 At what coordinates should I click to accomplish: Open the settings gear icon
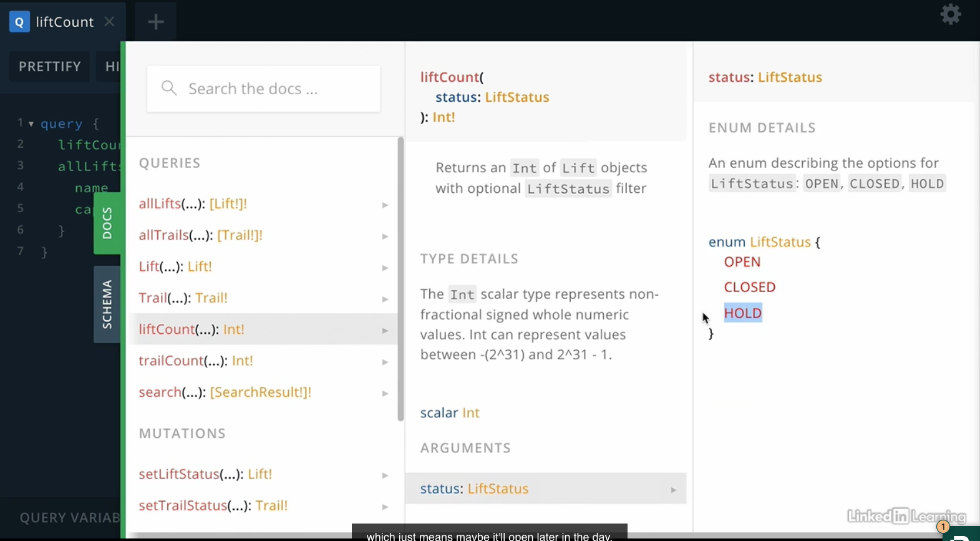point(950,14)
